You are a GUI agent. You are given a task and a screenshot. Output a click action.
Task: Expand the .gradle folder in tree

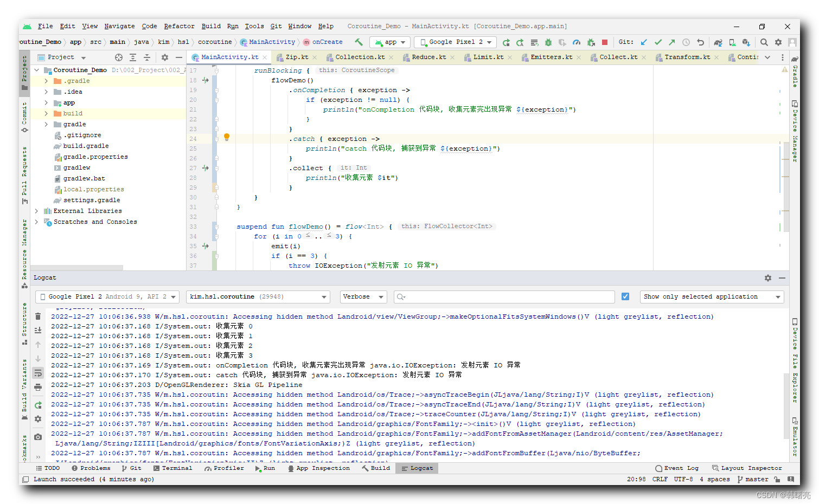tap(46, 81)
